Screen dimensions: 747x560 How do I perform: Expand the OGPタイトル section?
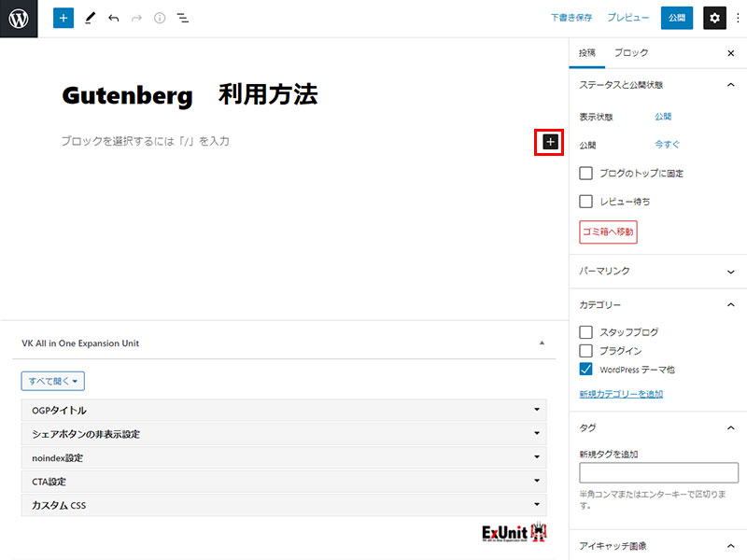(283, 410)
